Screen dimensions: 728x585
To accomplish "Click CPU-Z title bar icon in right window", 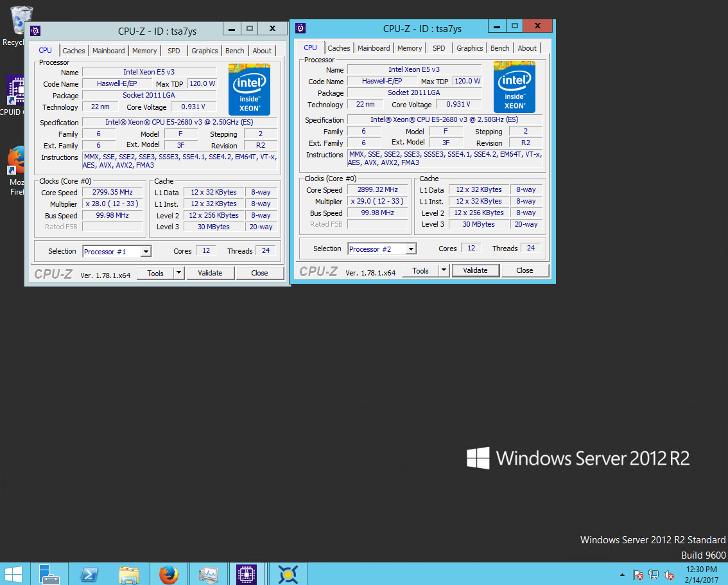I will (x=300, y=28).
